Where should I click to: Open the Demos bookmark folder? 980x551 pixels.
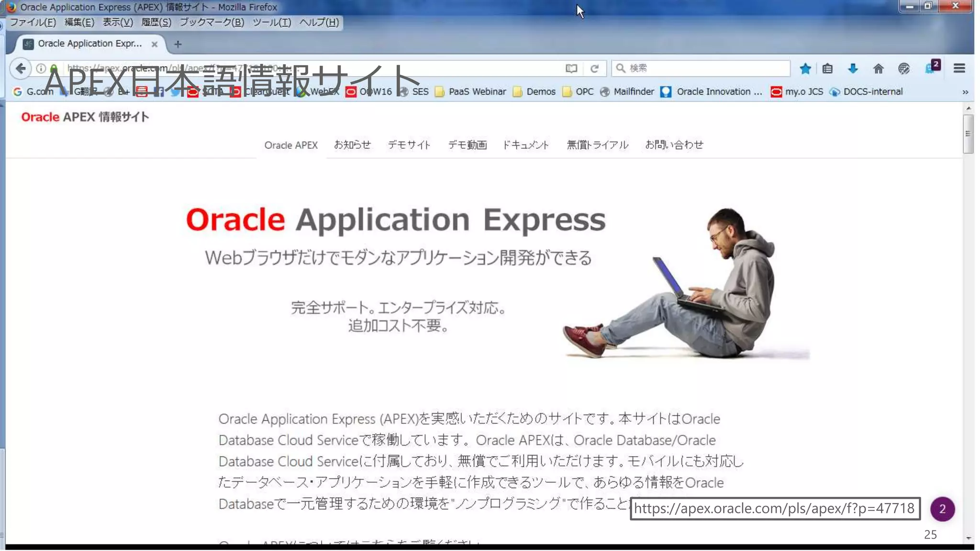tap(534, 91)
